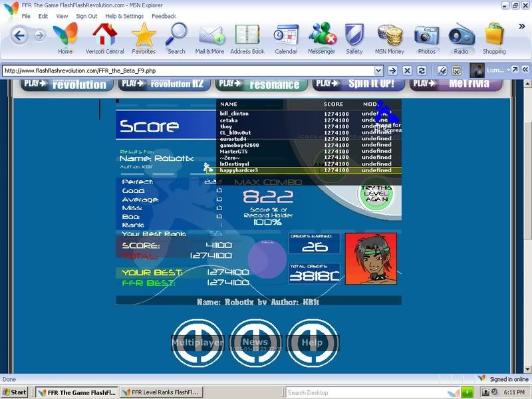Image resolution: width=532 pixels, height=399 pixels.
Task: Click the News round button
Action: [255, 342]
